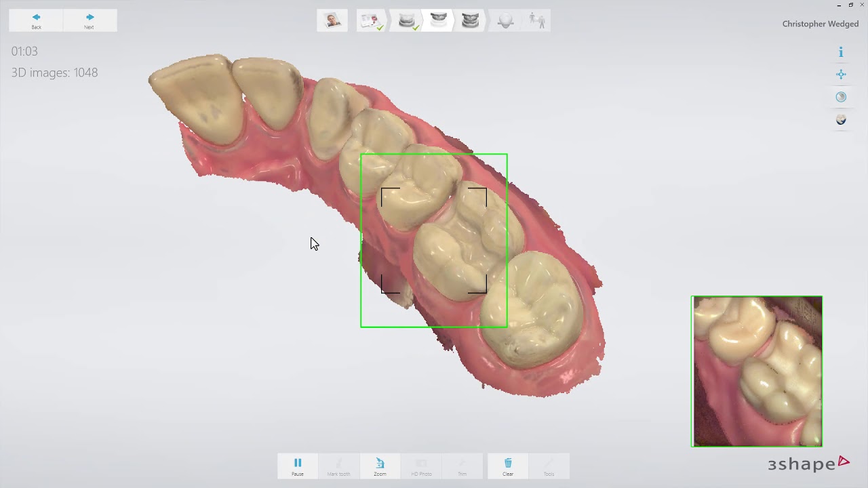Open the patient photo step
This screenshot has height=488, width=868.
click(332, 20)
